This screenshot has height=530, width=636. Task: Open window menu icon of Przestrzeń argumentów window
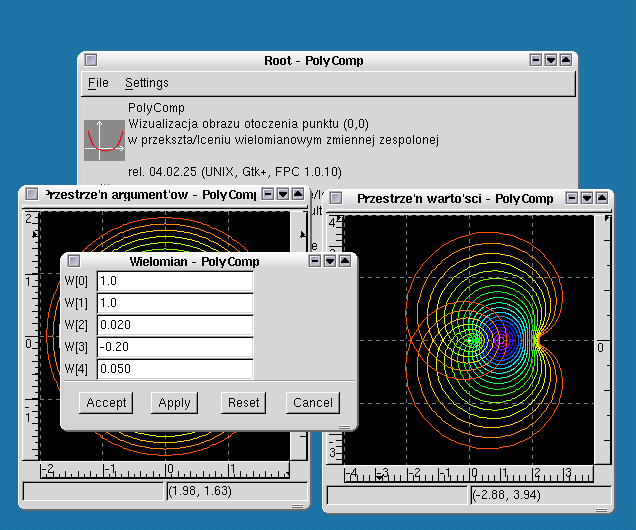pos(31,194)
